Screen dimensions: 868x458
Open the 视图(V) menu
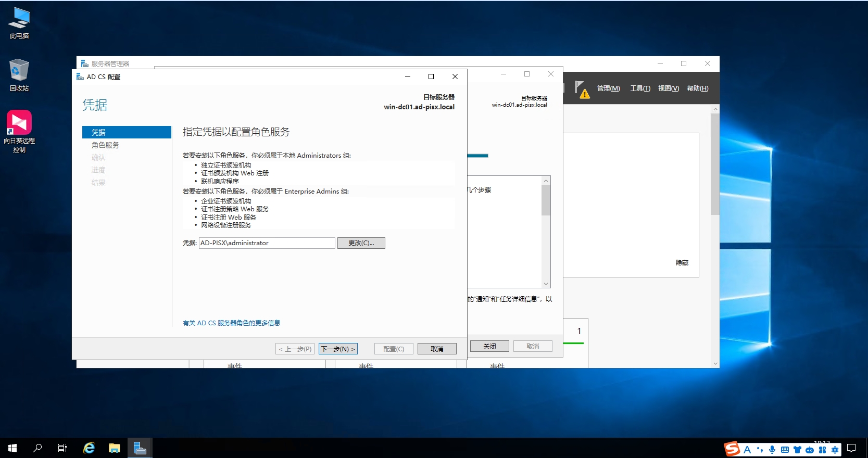pos(668,88)
